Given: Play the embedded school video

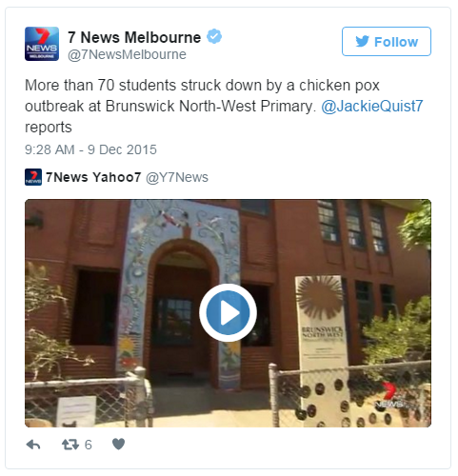Looking at the screenshot, I should [228, 312].
